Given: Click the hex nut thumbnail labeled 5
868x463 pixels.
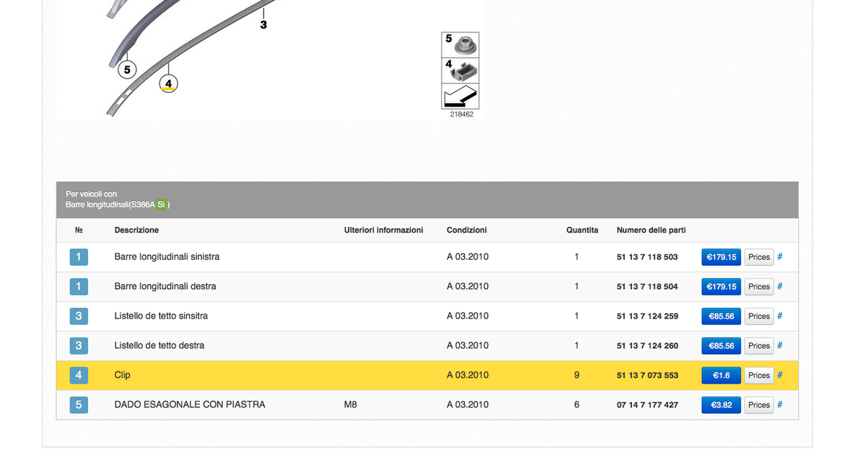Looking at the screenshot, I should 460,45.
